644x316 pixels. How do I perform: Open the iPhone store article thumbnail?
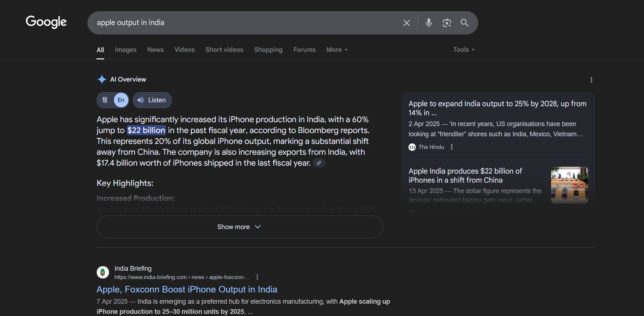[569, 185]
